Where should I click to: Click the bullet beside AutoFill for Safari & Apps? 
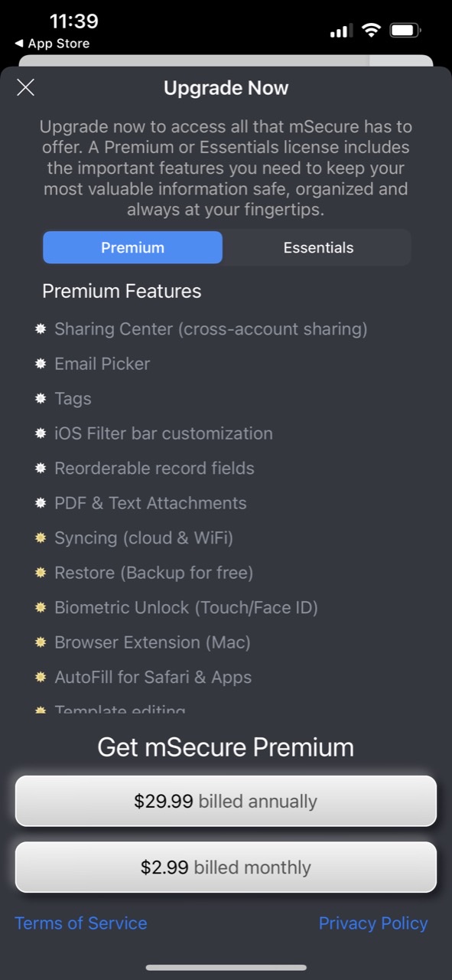coord(41,677)
